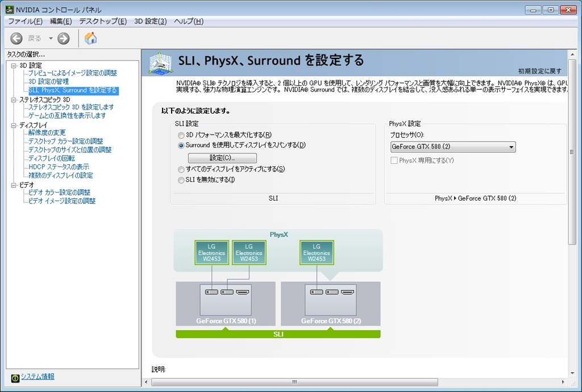Choose すべてのディスプレイをアクティブにする radio option
The width and height of the screenshot is (582, 392).
point(181,169)
